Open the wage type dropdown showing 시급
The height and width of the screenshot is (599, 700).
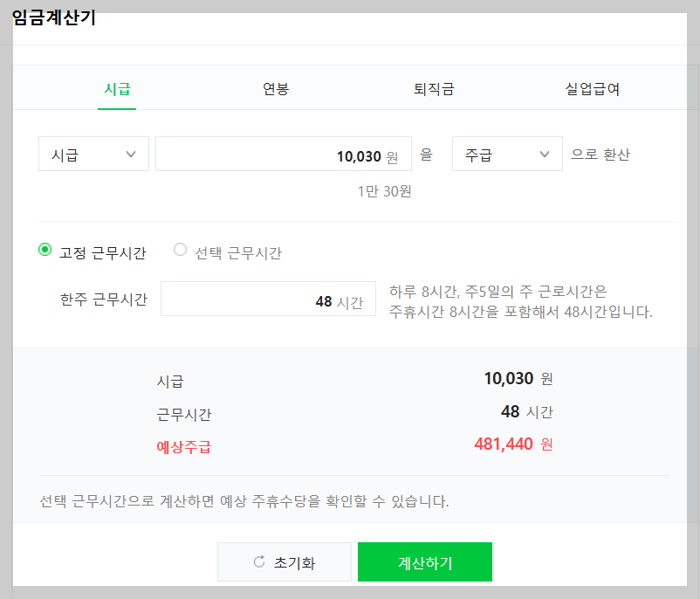93,154
